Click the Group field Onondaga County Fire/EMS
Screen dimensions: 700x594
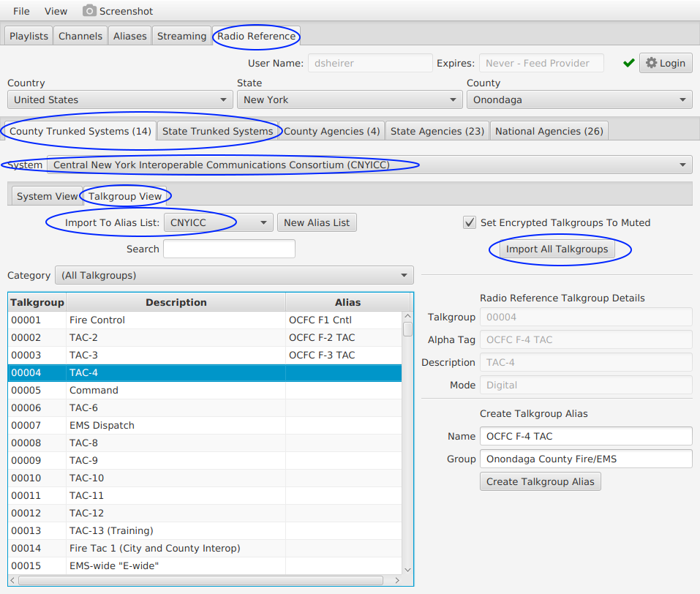(x=586, y=459)
